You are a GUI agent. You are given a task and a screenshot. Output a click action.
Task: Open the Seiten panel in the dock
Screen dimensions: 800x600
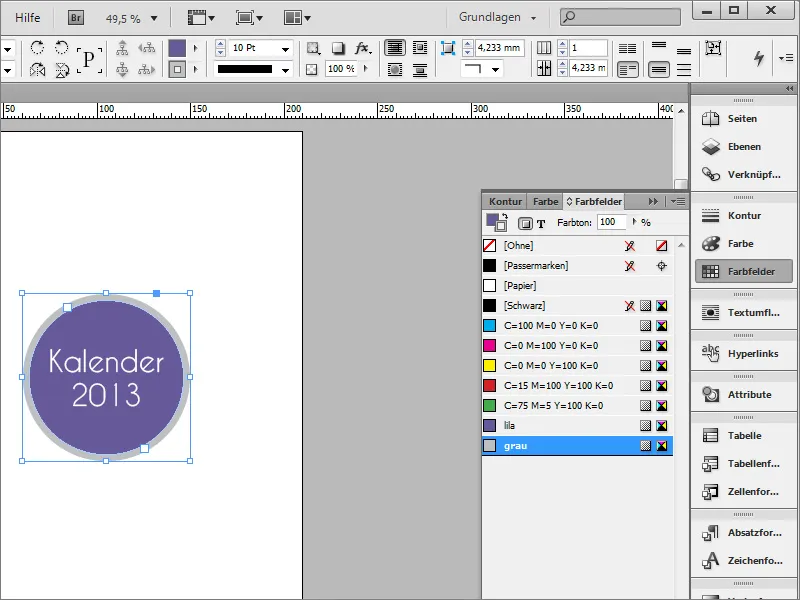pos(743,119)
